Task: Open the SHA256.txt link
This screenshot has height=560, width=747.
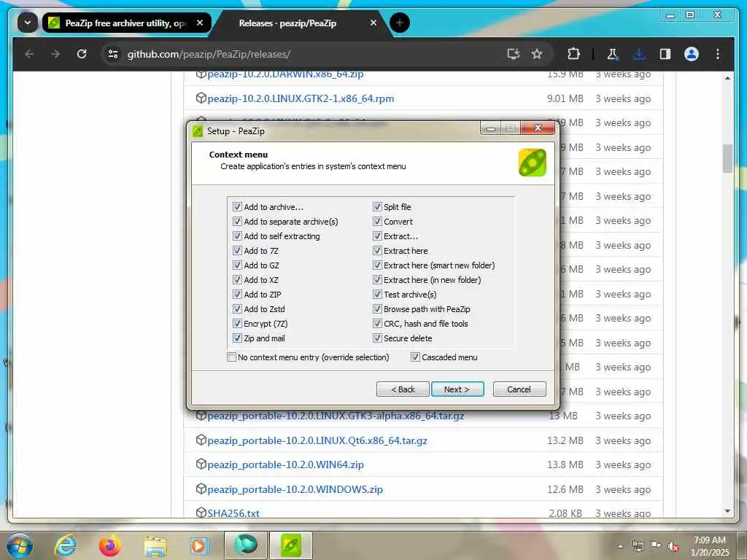Action: (233, 513)
